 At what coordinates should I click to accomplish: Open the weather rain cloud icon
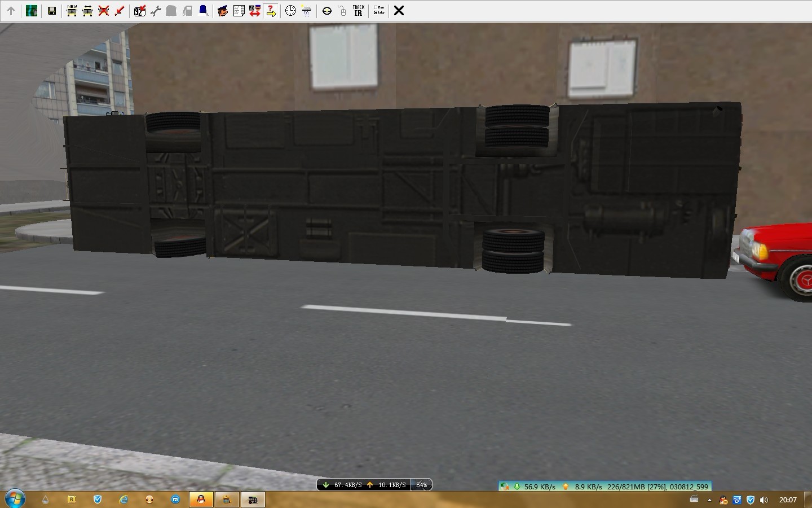click(306, 11)
